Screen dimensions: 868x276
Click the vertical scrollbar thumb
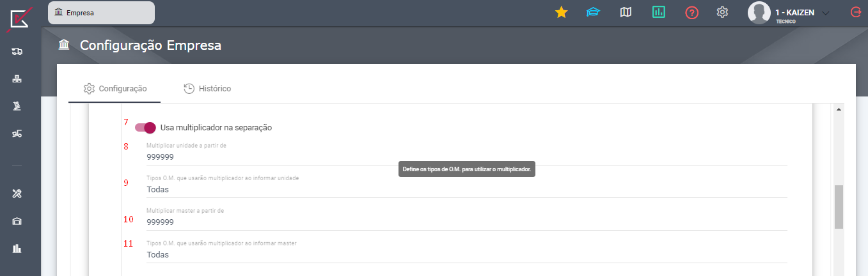pyautogui.click(x=839, y=207)
